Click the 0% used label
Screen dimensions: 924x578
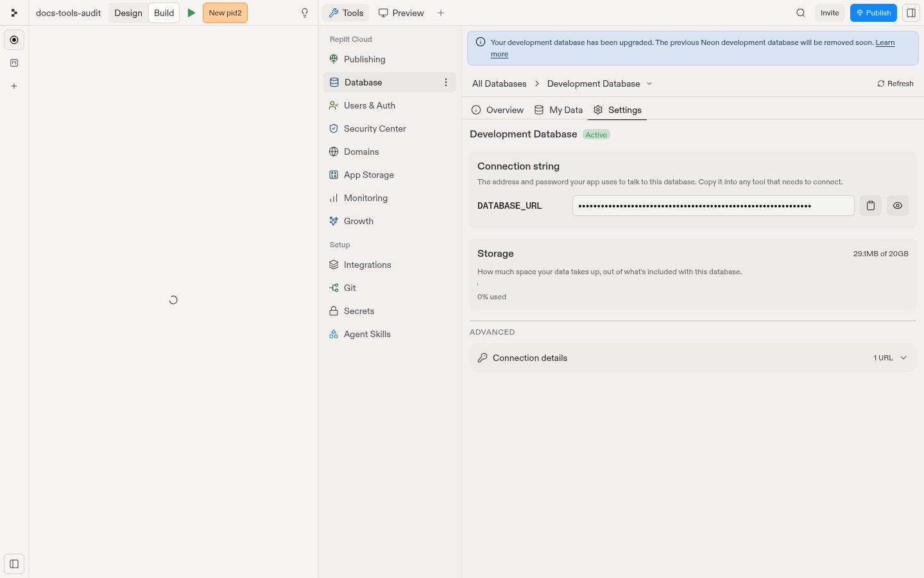click(492, 297)
